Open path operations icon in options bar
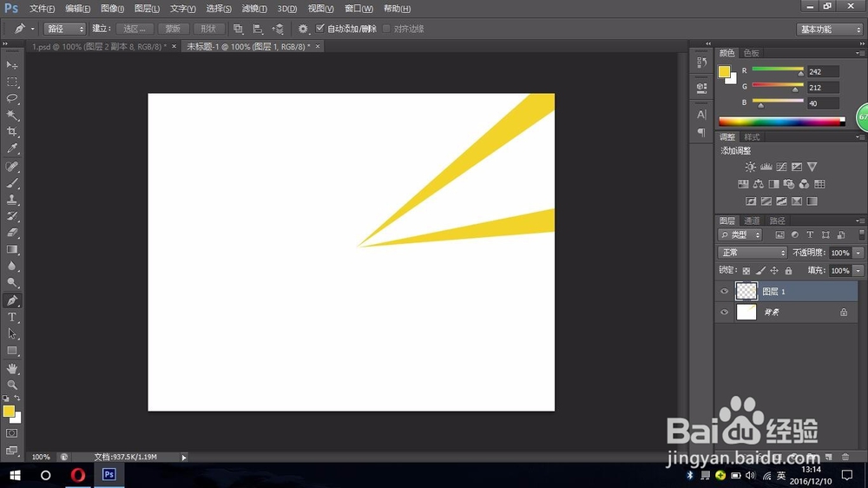Image resolution: width=868 pixels, height=488 pixels. [x=238, y=29]
